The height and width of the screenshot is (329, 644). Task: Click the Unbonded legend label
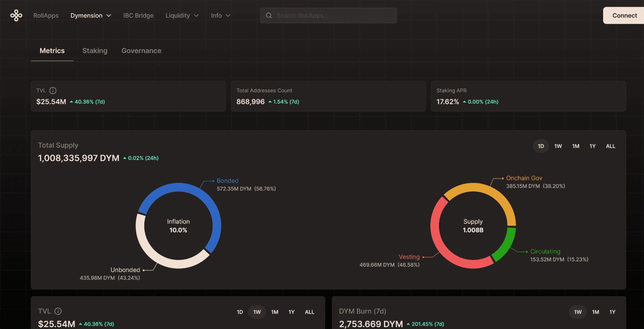pos(125,270)
